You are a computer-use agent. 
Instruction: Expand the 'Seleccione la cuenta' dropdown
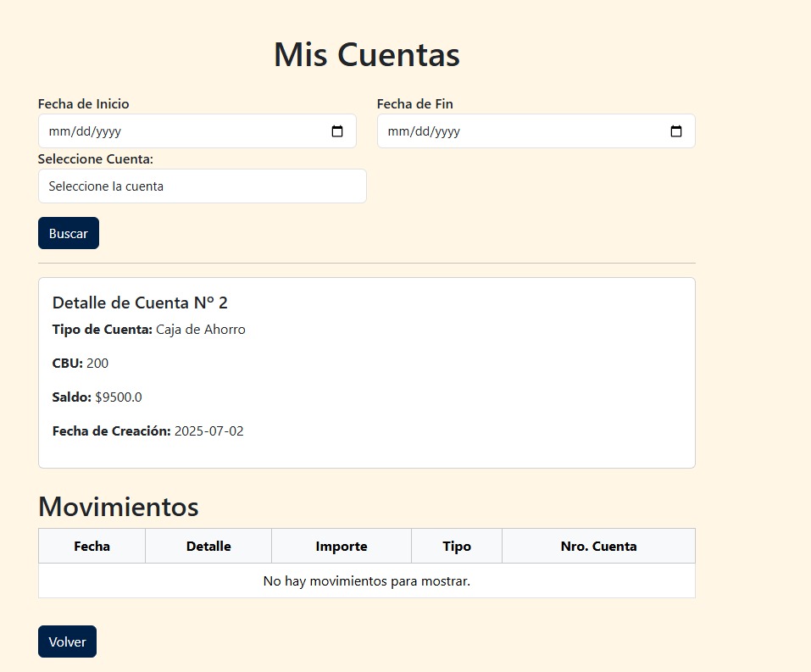pos(202,186)
